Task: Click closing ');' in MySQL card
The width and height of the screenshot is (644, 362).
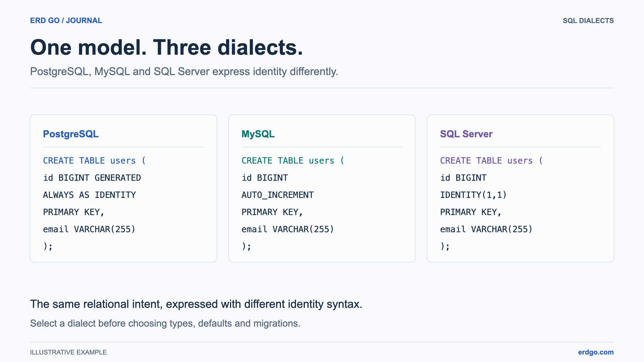Action: pos(247,246)
